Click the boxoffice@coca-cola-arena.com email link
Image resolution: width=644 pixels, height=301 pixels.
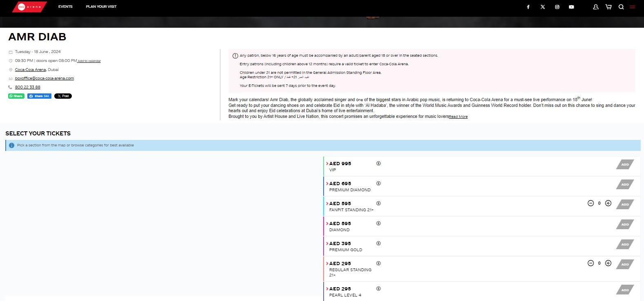[x=44, y=78]
